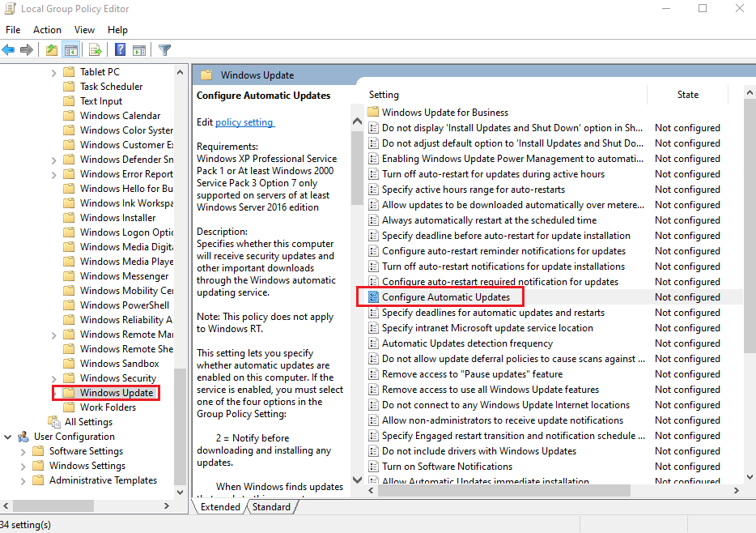The height and width of the screenshot is (533, 756).
Task: Click the Back arrow toolbar icon
Action: (9, 50)
